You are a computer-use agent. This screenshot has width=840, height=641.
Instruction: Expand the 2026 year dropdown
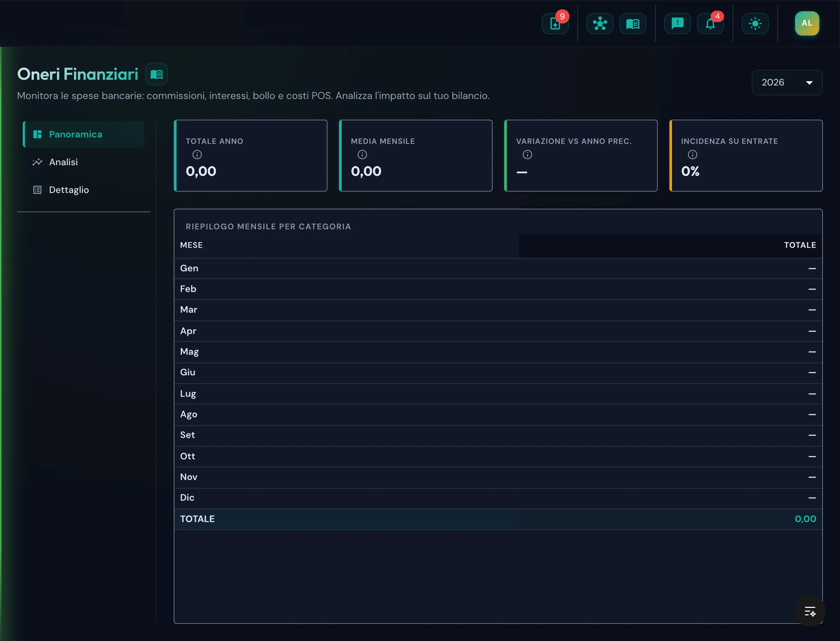click(787, 82)
